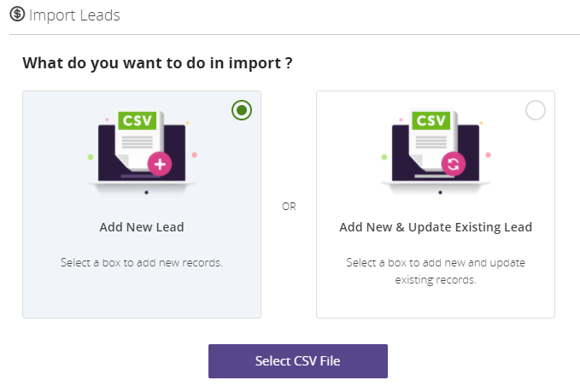
Task: Click the Import Leads page heading
Action: click(x=74, y=15)
